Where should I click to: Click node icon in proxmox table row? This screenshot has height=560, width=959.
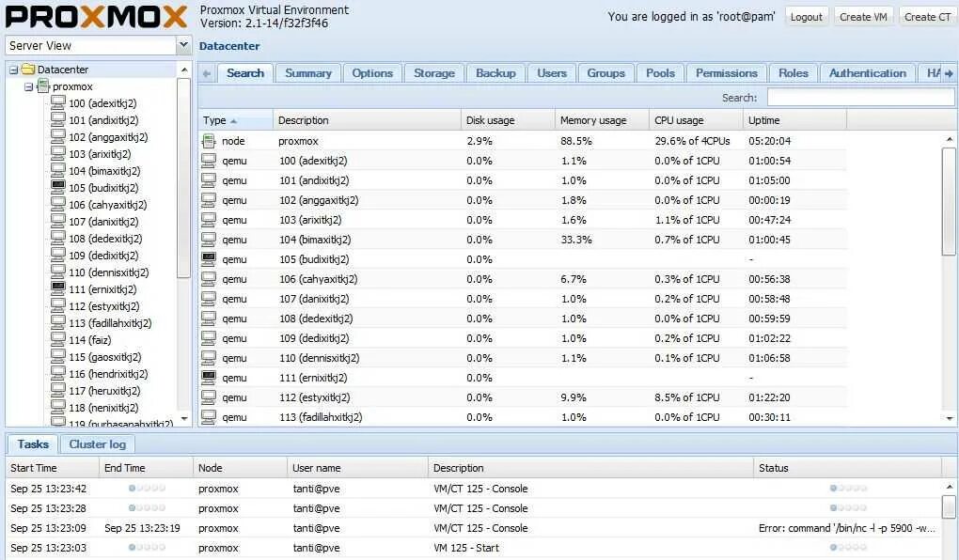click(209, 141)
